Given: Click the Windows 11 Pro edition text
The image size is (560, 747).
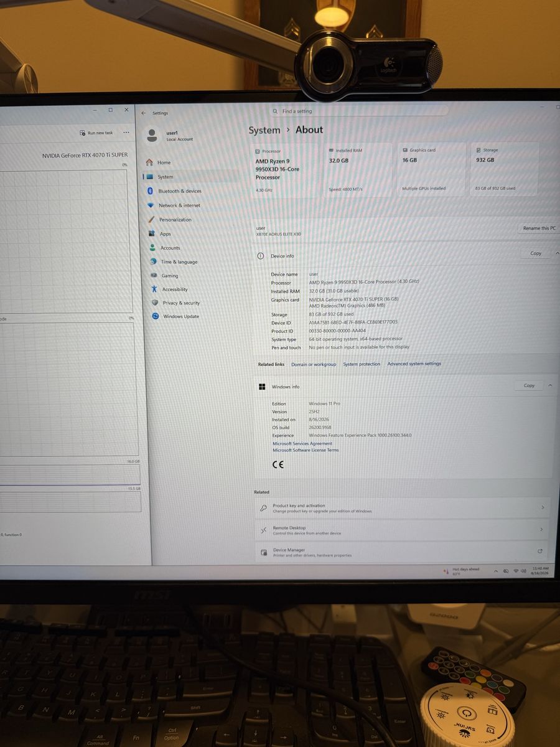Looking at the screenshot, I should pyautogui.click(x=324, y=403).
